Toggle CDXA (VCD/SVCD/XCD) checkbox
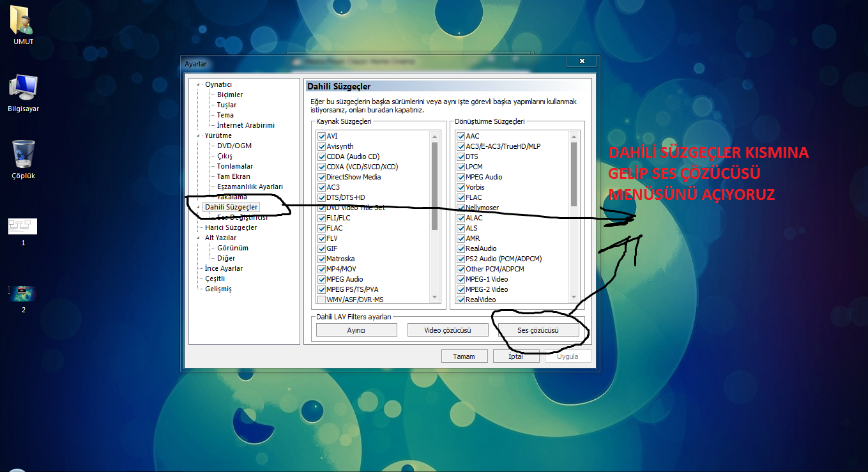868x472 pixels. coord(322,167)
